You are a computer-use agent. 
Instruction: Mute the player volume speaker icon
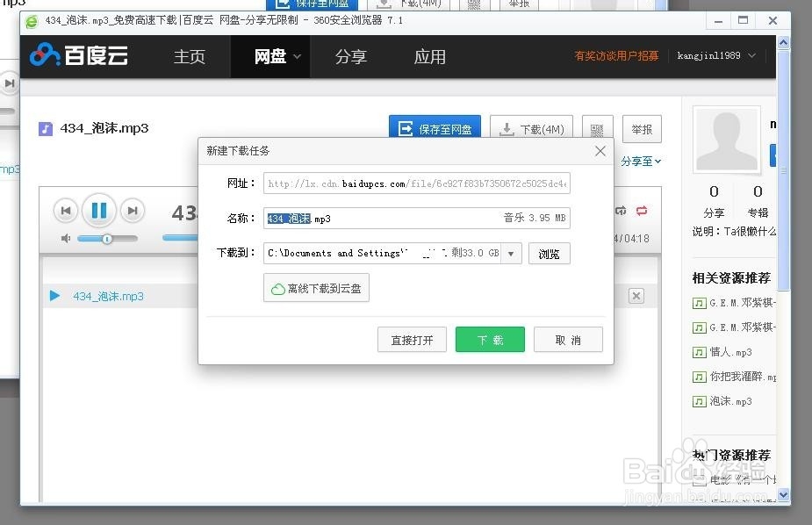pos(66,239)
